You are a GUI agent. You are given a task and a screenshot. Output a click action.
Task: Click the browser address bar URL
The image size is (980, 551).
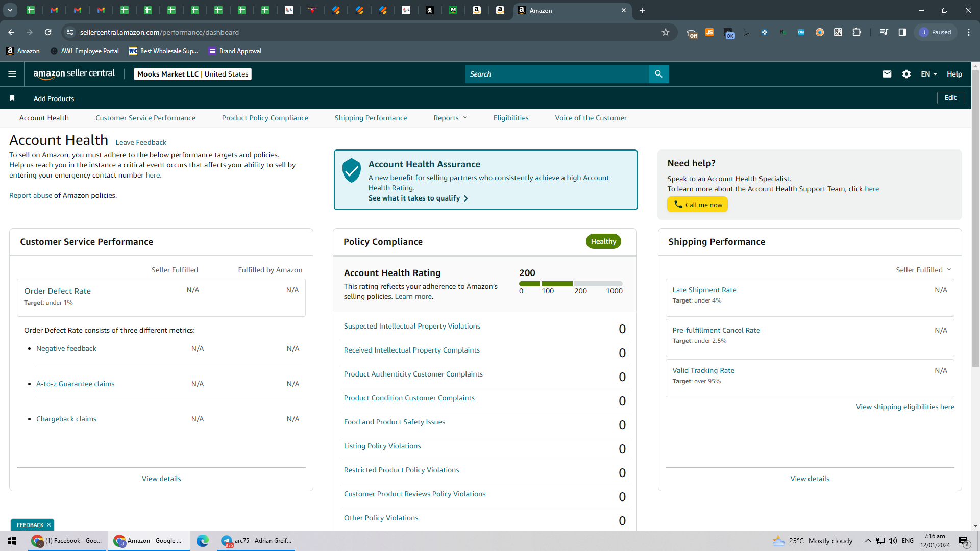tap(159, 32)
